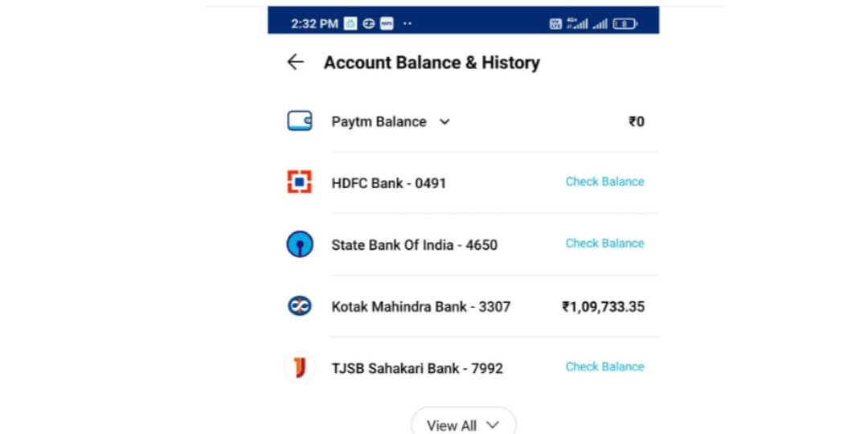Check Balance for TJSB Sahakari Bank

coord(604,366)
